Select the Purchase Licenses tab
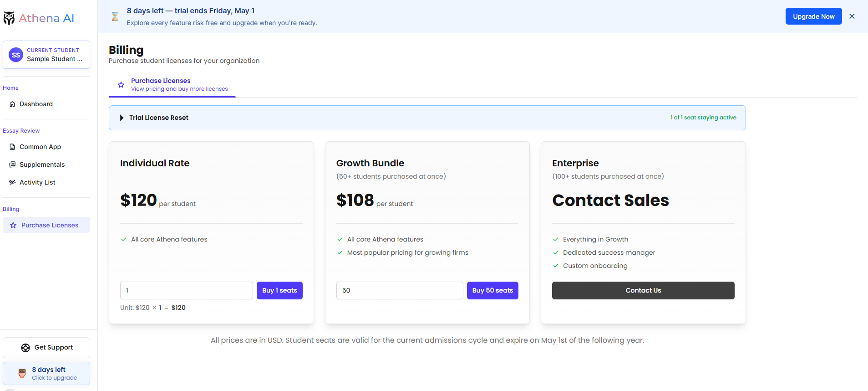Viewport: 868px width, 391px height. point(172,85)
